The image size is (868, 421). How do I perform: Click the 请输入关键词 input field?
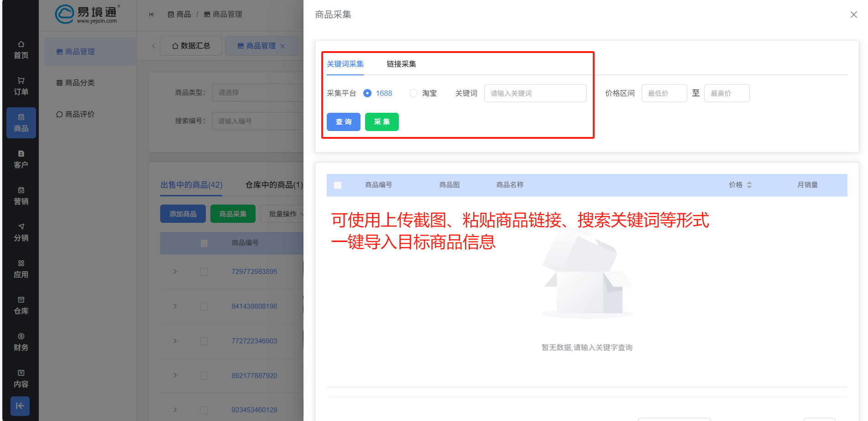[535, 93]
